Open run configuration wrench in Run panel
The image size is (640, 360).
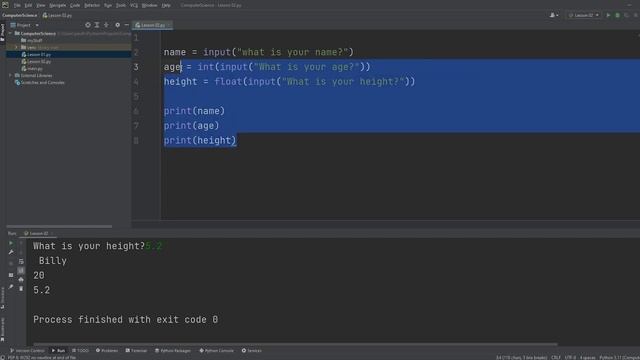pyautogui.click(x=11, y=252)
